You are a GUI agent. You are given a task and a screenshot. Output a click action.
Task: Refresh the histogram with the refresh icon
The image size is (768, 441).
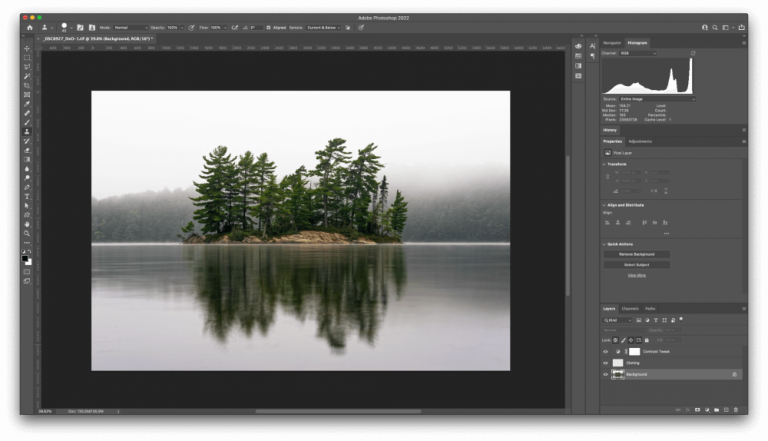692,53
